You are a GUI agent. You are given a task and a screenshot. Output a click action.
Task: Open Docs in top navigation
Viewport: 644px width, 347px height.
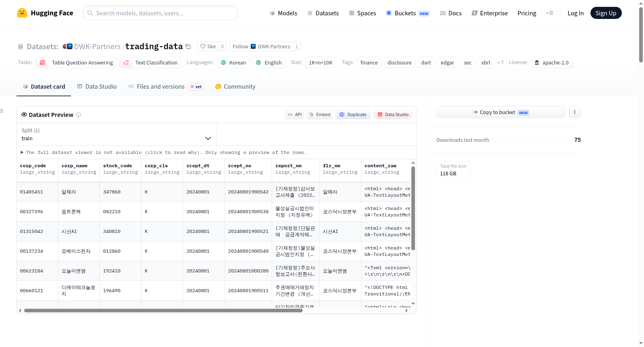(x=451, y=13)
